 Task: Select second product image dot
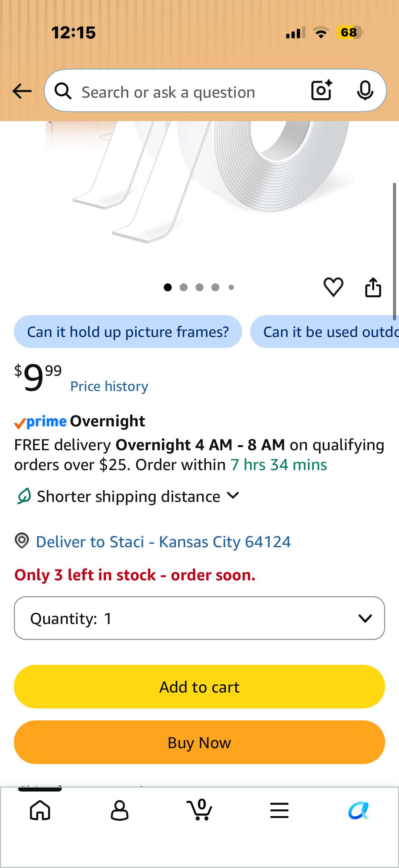(x=184, y=287)
